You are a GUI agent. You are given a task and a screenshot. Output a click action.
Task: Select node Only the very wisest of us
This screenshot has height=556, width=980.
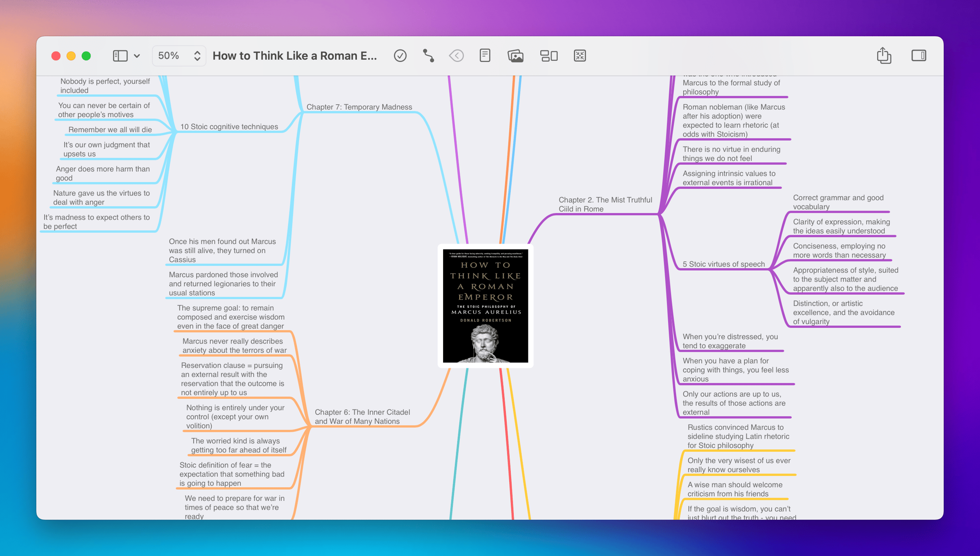pos(739,465)
